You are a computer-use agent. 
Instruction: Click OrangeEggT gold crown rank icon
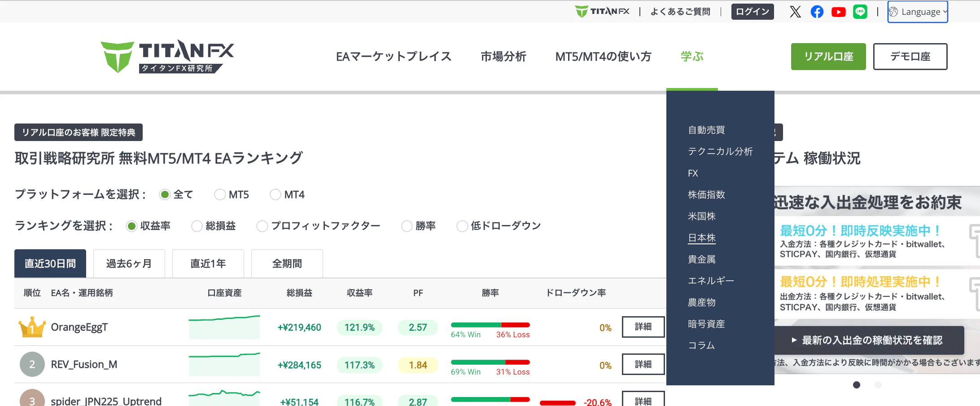(32, 327)
